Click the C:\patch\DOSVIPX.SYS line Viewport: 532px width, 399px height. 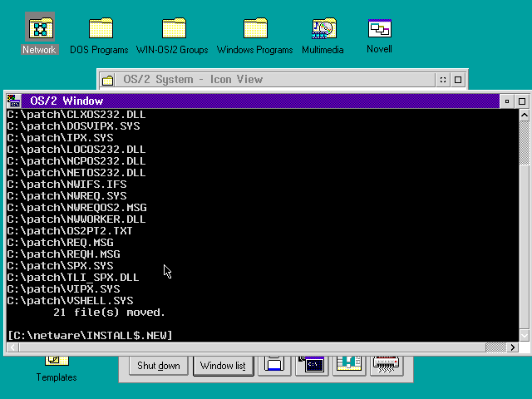[73, 126]
